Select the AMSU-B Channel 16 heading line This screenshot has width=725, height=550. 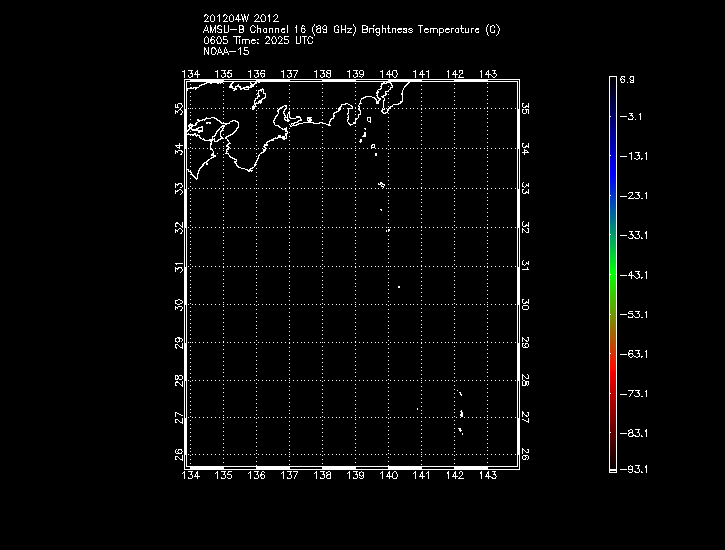[351, 30]
